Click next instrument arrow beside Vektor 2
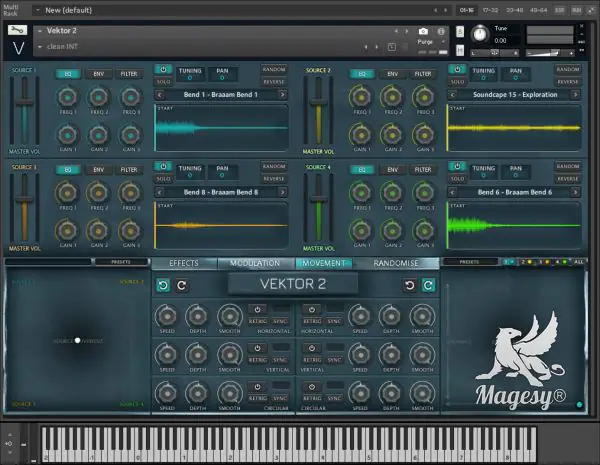The image size is (600, 465). coord(406,31)
